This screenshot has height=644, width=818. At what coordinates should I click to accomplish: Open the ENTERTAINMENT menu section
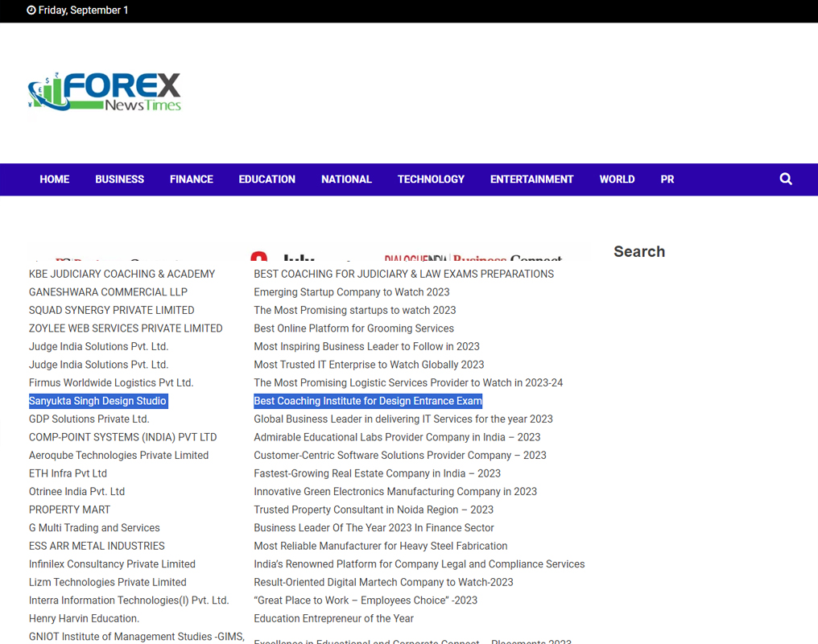(531, 180)
